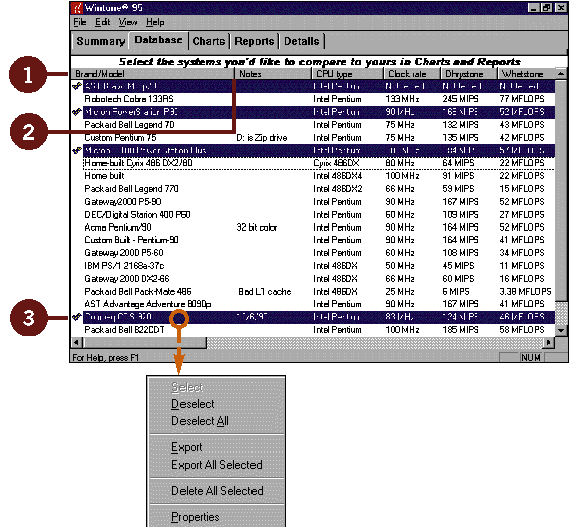
Task: Choose Delete All Selected from context menu
Action: click(217, 491)
